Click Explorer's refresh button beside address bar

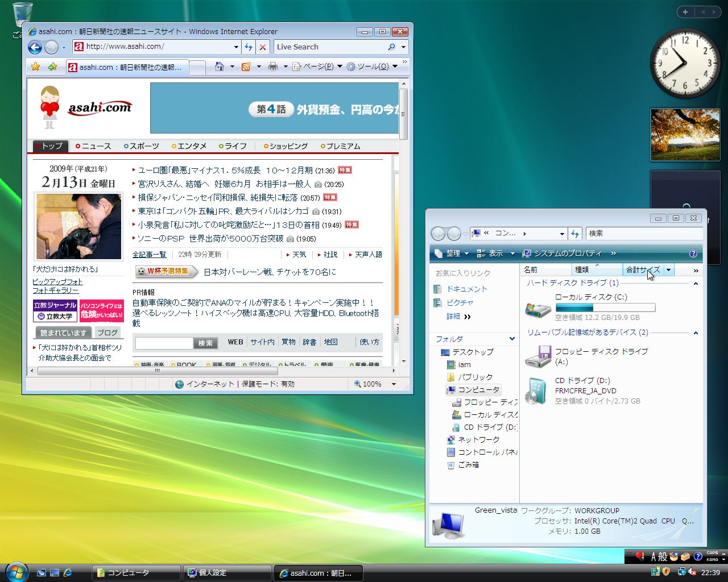tap(575, 234)
